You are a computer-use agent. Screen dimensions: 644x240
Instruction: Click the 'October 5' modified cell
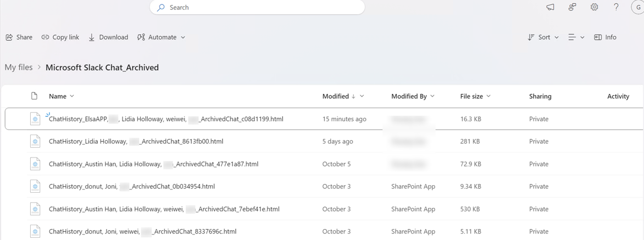(x=336, y=164)
